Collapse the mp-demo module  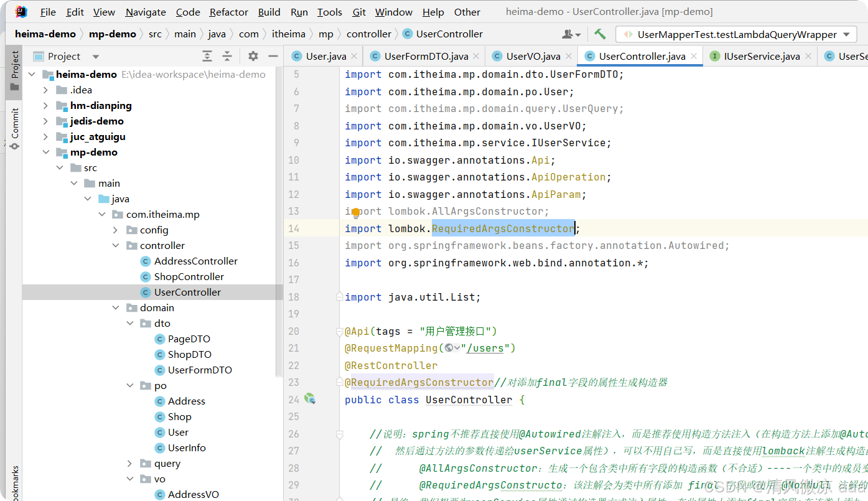pos(45,152)
